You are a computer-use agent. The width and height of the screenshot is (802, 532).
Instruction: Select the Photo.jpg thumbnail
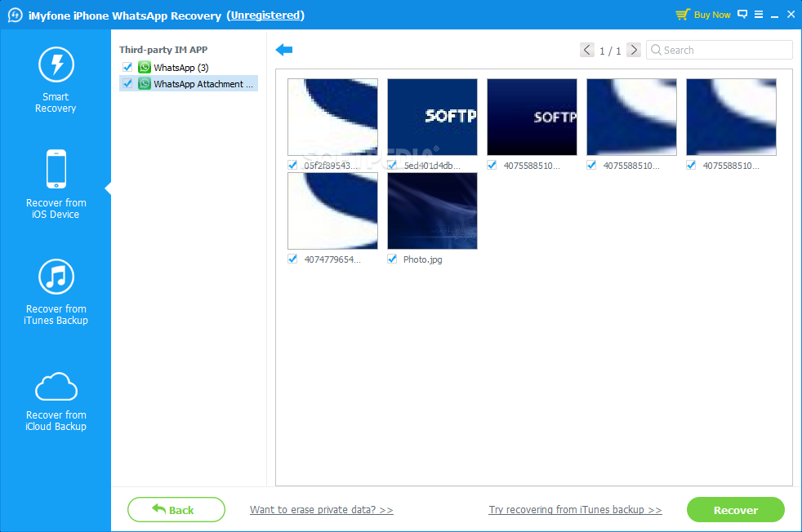tap(432, 211)
